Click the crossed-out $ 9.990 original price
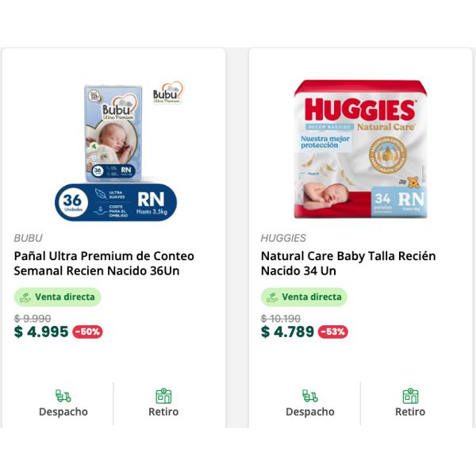 pos(33,318)
